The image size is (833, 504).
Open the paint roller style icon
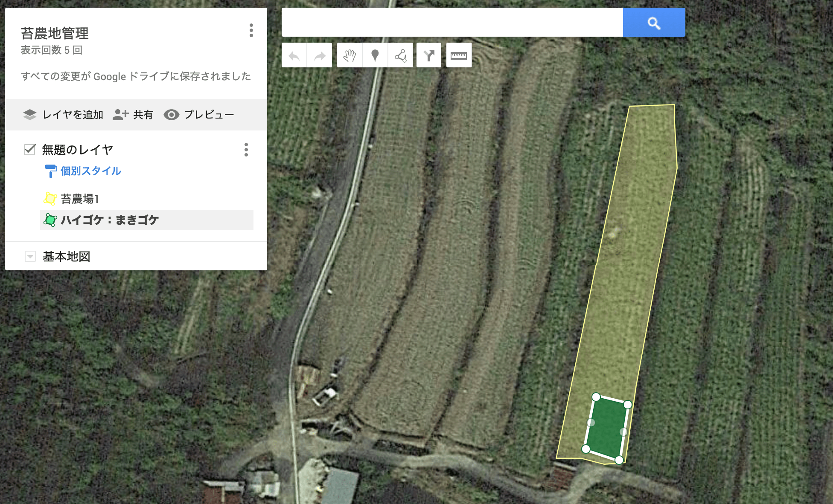[x=51, y=171]
